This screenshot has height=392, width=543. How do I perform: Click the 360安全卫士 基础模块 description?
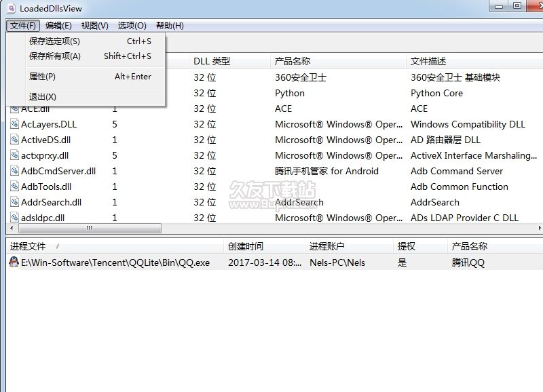(455, 77)
